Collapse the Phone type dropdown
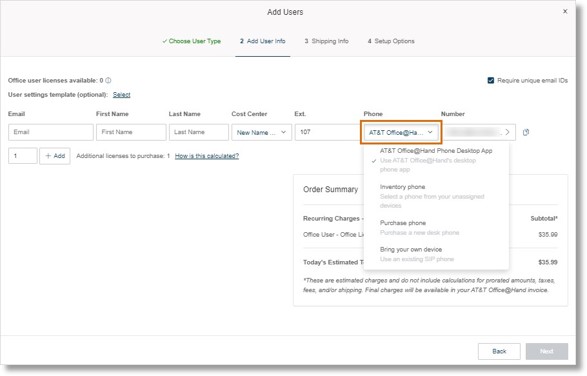The height and width of the screenshot is (376, 587). (x=401, y=132)
